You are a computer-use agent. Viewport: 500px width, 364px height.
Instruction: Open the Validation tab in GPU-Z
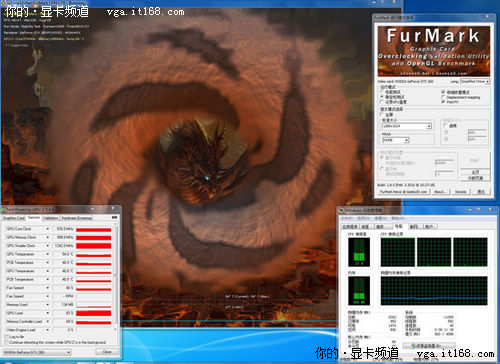(51, 218)
